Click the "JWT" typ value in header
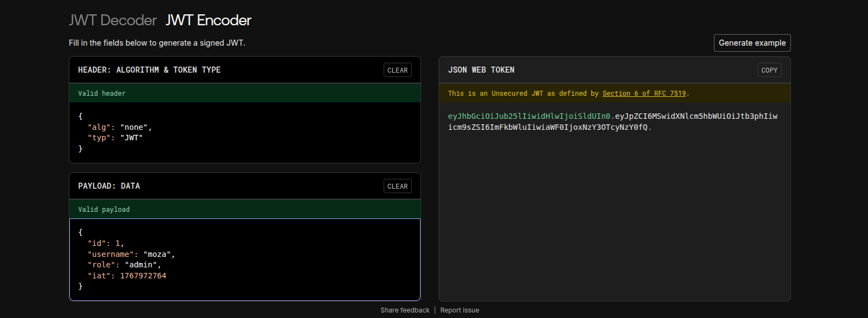 click(131, 138)
